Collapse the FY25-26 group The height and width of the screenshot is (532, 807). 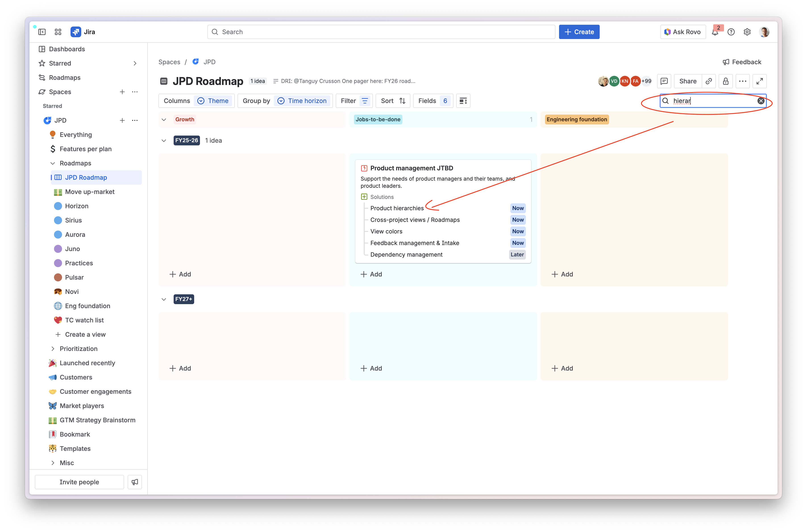coord(164,140)
